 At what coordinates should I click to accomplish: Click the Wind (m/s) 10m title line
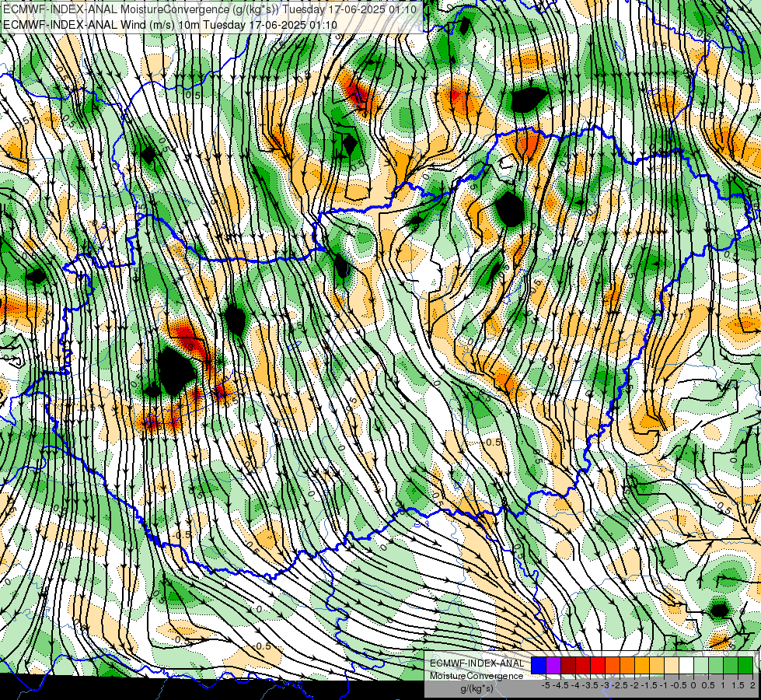[x=170, y=24]
